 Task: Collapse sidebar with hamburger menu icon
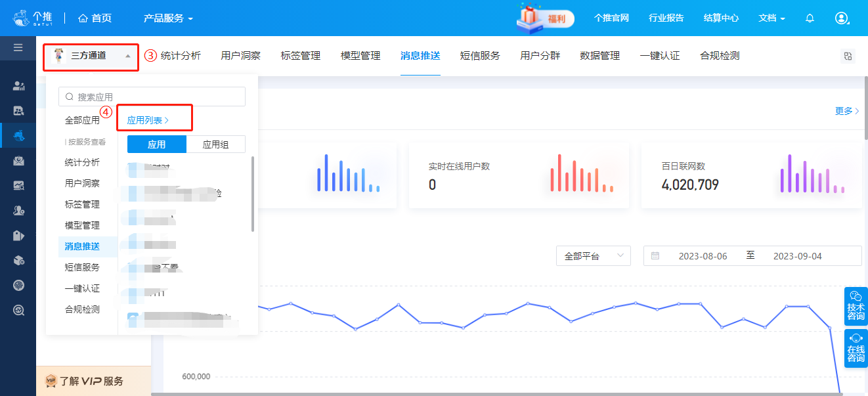(x=18, y=47)
